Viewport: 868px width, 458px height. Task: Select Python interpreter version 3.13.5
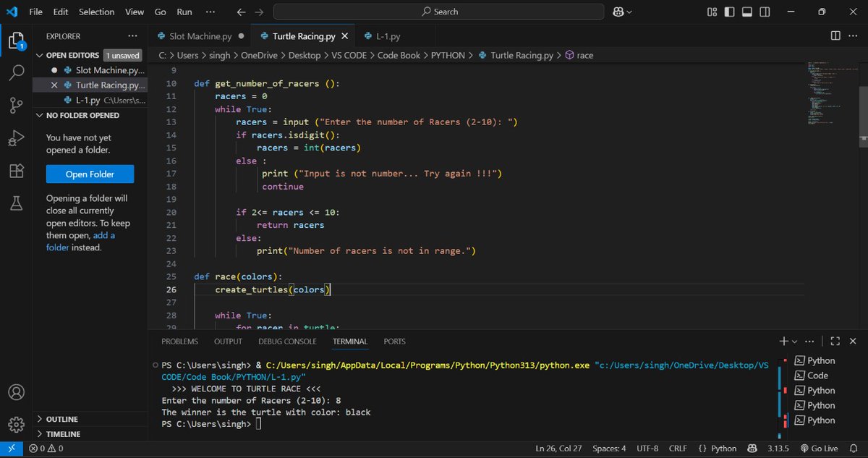(779, 449)
